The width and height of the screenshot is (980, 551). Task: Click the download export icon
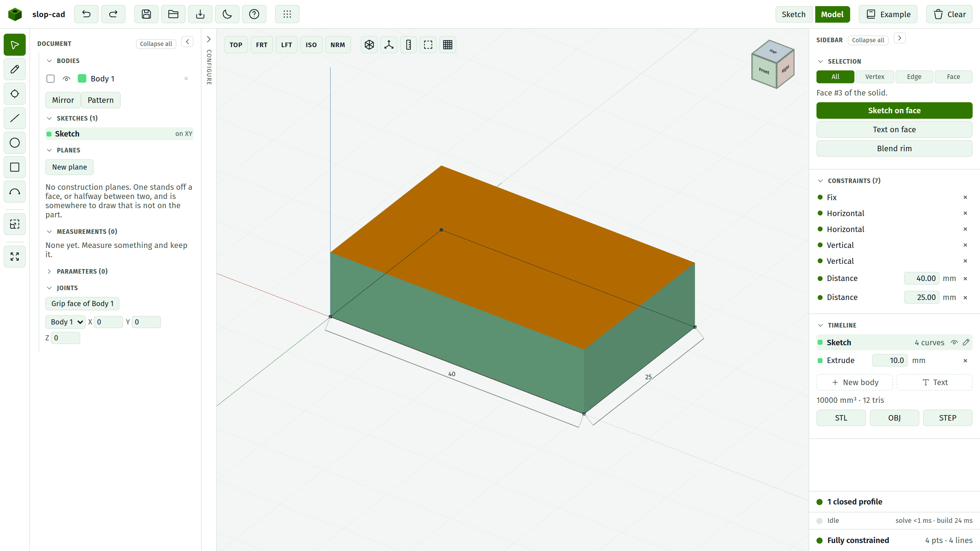click(x=200, y=14)
